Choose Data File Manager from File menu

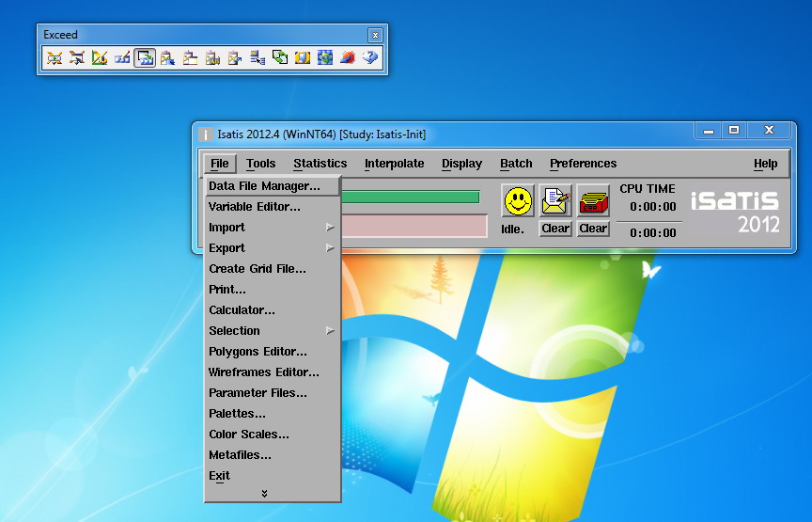273,186
